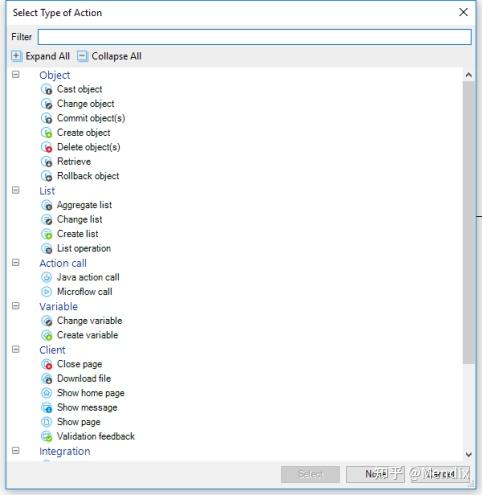Pick the 'Download file' text
Screen dimensions: 482x495
tap(84, 378)
